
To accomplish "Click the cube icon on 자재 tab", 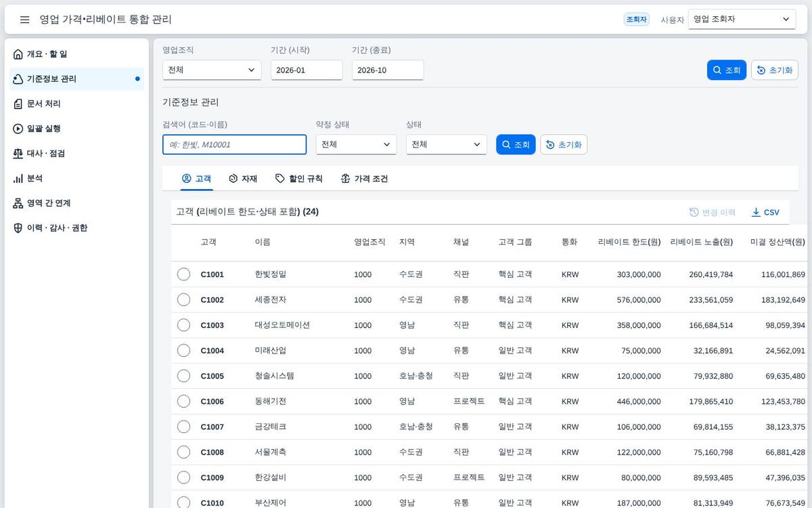I will point(233,179).
